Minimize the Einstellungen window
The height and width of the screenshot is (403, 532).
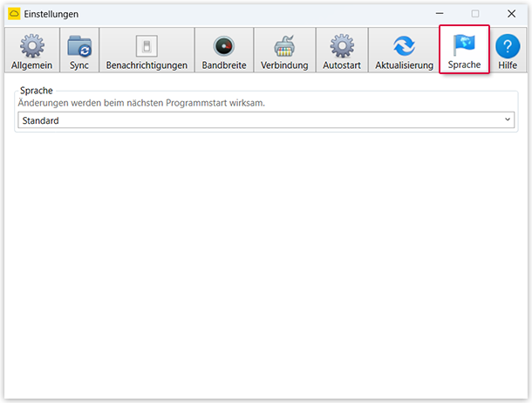(x=440, y=14)
